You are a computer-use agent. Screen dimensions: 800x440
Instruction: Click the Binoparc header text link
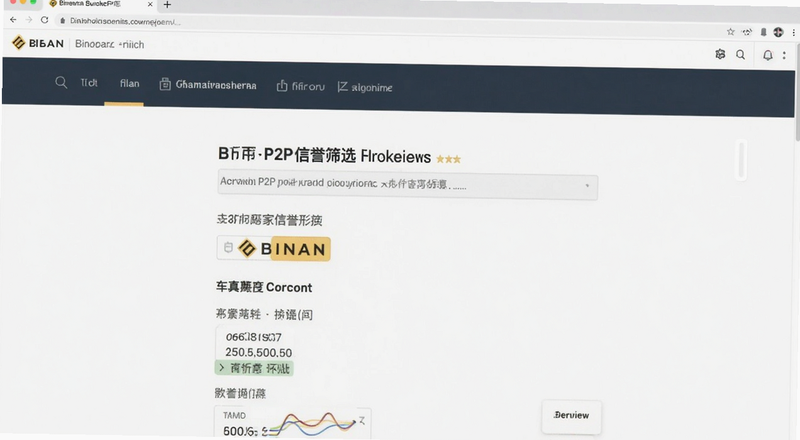point(110,44)
